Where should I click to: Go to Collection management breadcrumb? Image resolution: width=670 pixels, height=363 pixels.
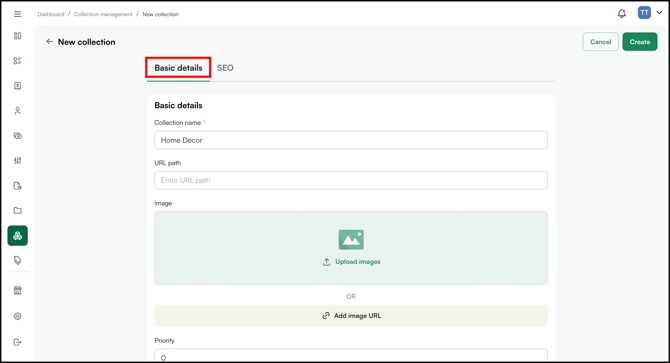point(103,14)
